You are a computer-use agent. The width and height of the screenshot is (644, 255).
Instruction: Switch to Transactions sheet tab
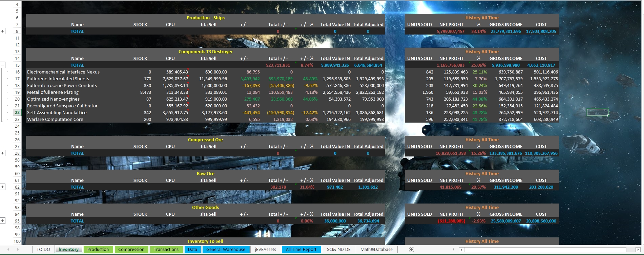tap(166, 250)
